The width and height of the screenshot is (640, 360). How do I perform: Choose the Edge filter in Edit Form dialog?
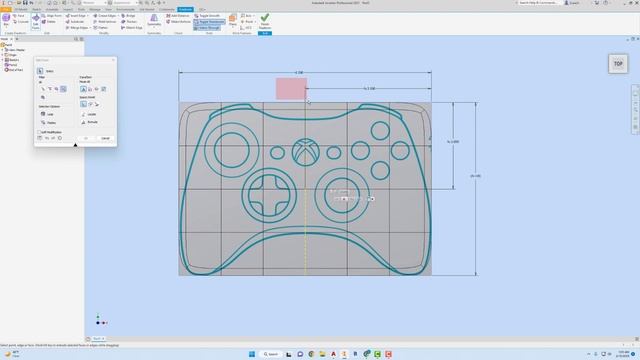[x=50, y=89]
